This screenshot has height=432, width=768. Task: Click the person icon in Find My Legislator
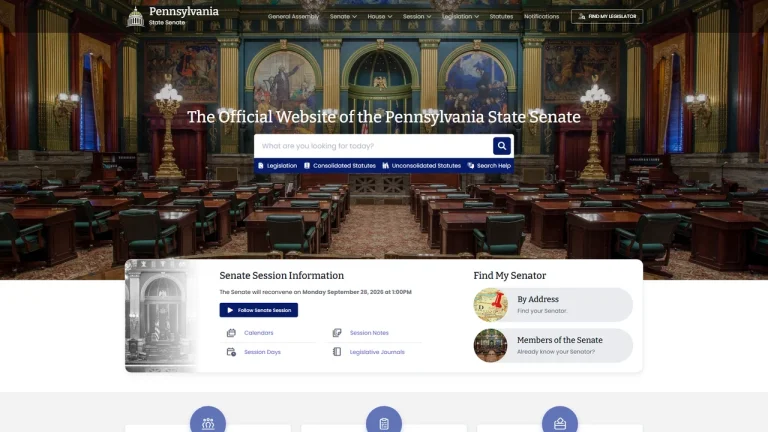581,16
